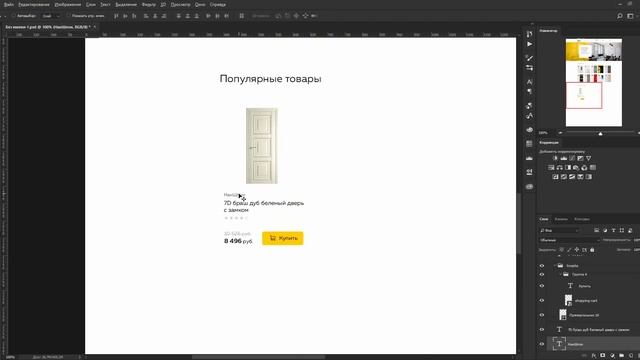Toggle the Автовыбор checkbox
The height and width of the screenshot is (360, 640).
coord(13,16)
